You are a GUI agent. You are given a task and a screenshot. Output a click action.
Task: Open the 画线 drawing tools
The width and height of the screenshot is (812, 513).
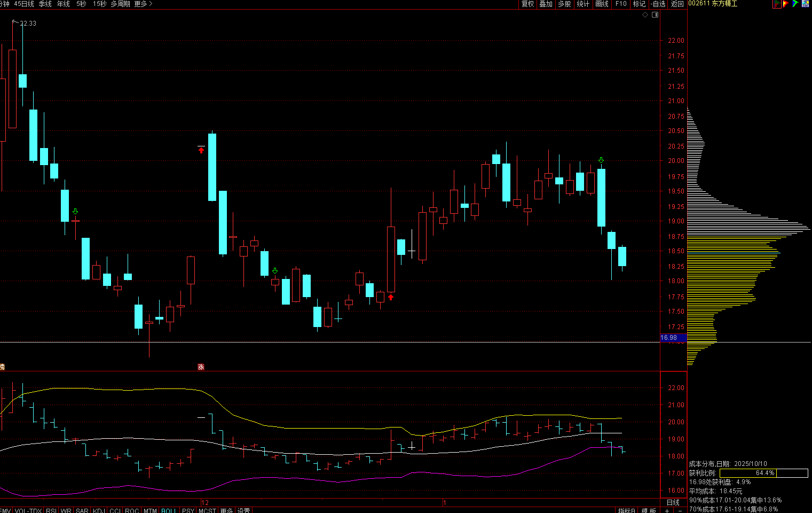(x=602, y=4)
